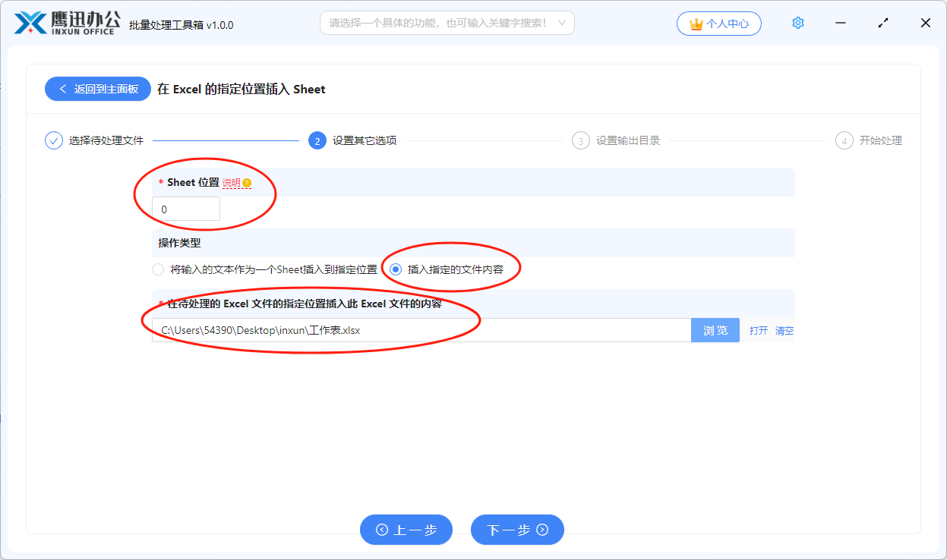
Task: Click the 上一步 button
Action: pyautogui.click(x=406, y=530)
